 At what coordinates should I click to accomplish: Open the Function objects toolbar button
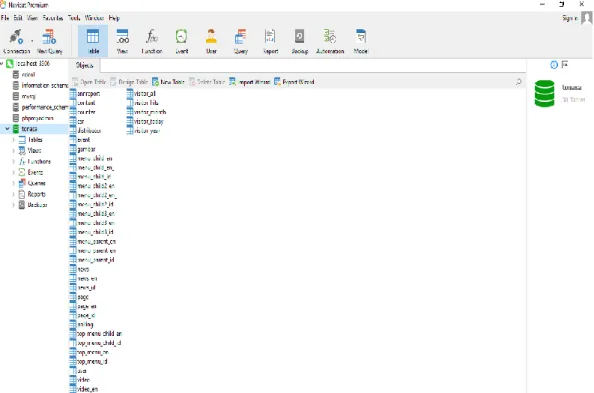pyautogui.click(x=152, y=41)
